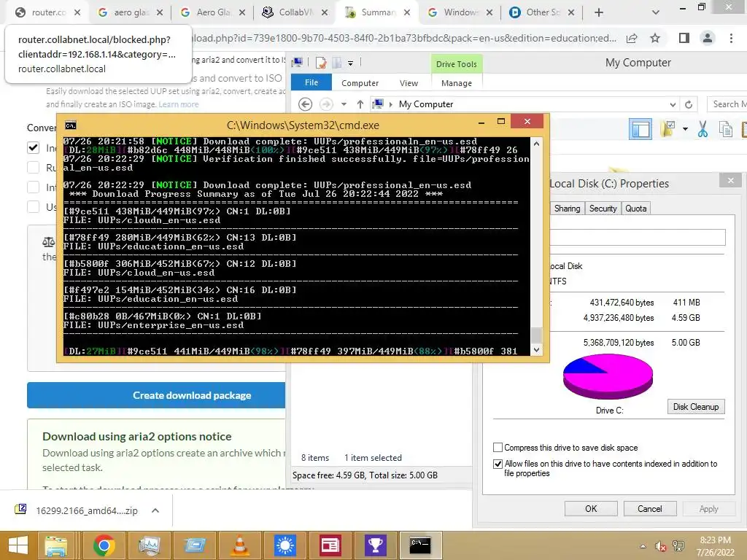Screen dimensions: 747x560
Task: Show hidden tray icons arrow
Action: (643, 546)
